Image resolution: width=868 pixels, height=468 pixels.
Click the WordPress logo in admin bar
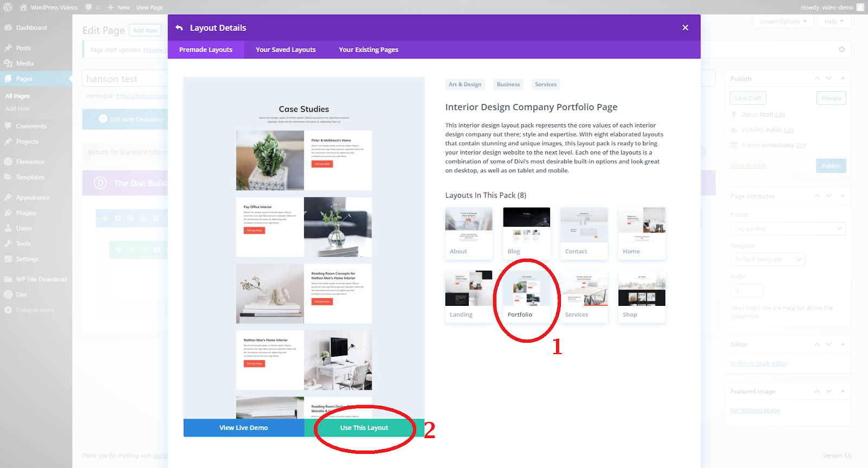point(8,8)
